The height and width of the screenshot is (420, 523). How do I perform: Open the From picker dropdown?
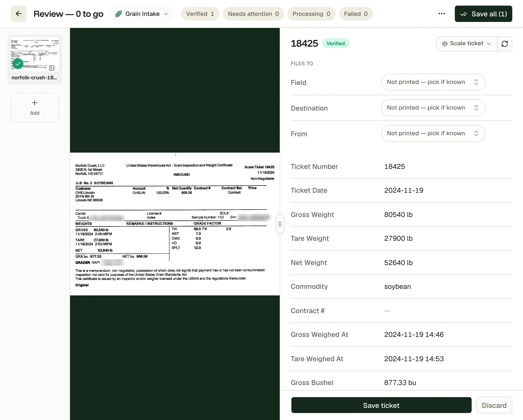(433, 134)
